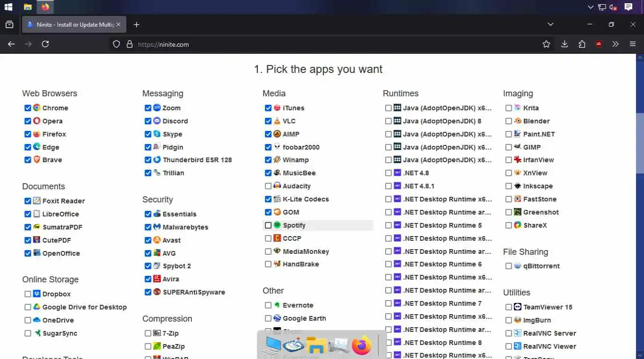Check the Audacity checkbox
The height and width of the screenshot is (359, 644).
[x=268, y=186]
